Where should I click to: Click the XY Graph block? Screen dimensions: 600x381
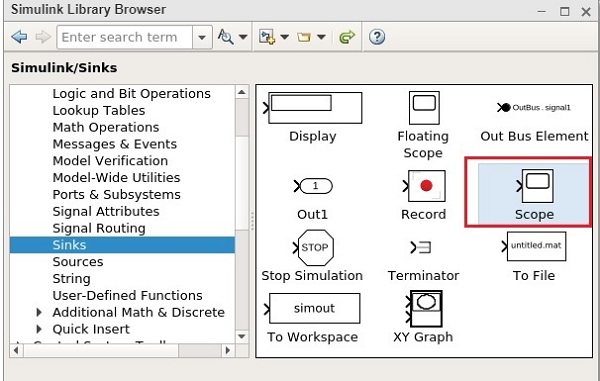424,309
